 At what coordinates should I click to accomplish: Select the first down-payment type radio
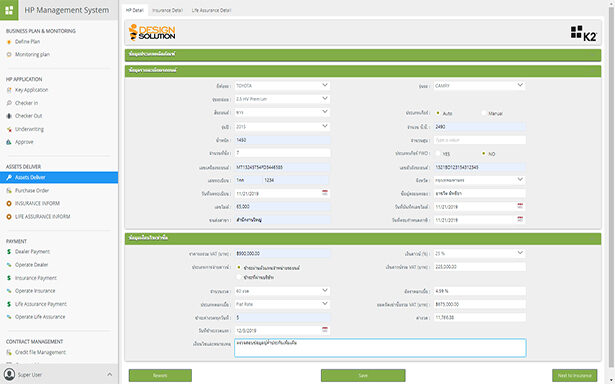pyautogui.click(x=239, y=268)
